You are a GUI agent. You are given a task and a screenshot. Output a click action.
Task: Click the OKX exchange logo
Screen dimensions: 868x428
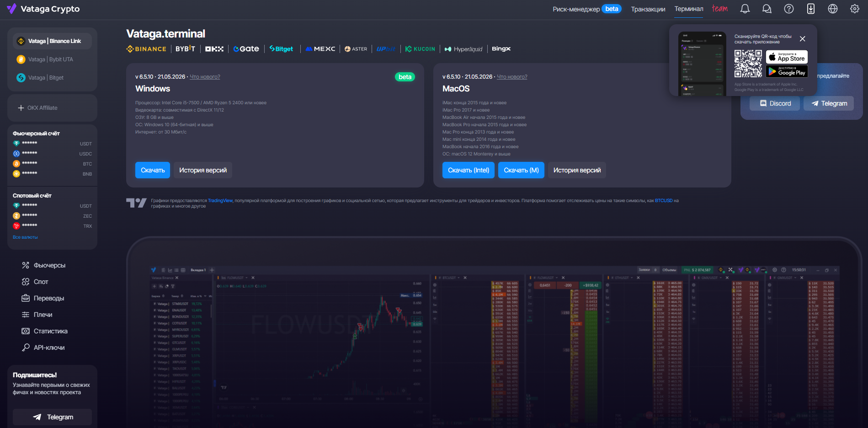(x=214, y=49)
